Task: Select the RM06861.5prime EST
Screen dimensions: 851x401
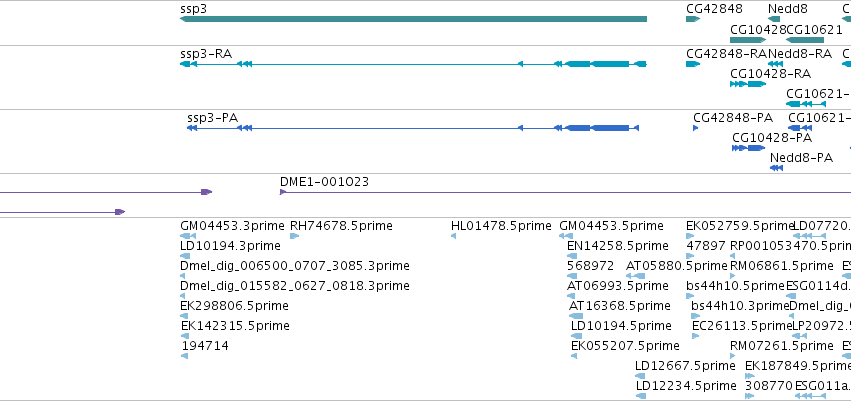Action: pyautogui.click(x=733, y=276)
